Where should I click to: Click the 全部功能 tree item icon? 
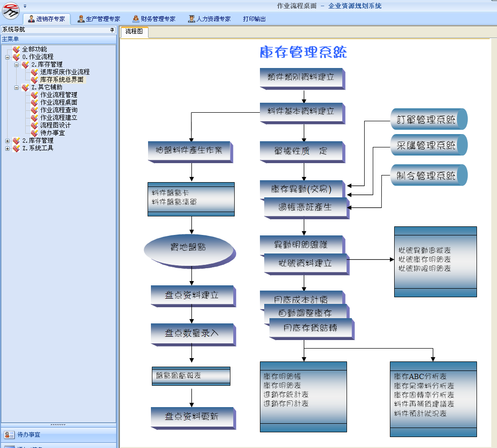tap(17, 49)
